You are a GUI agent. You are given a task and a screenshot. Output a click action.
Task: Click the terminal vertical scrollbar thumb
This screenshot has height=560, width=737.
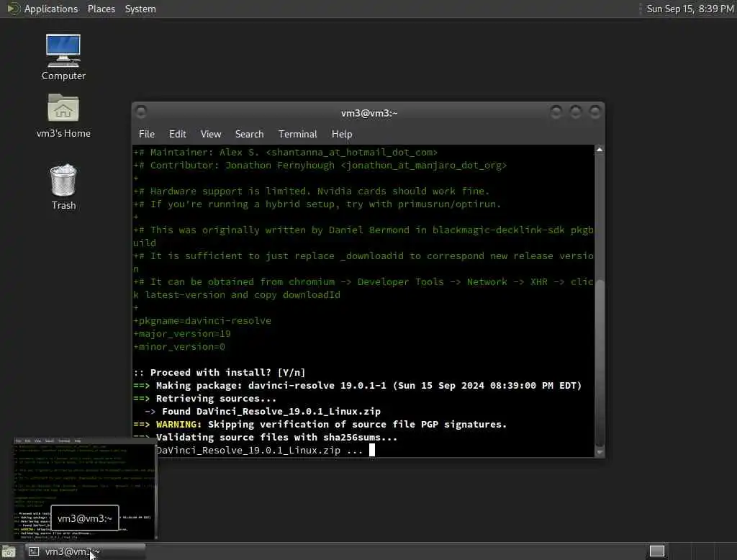(600, 362)
